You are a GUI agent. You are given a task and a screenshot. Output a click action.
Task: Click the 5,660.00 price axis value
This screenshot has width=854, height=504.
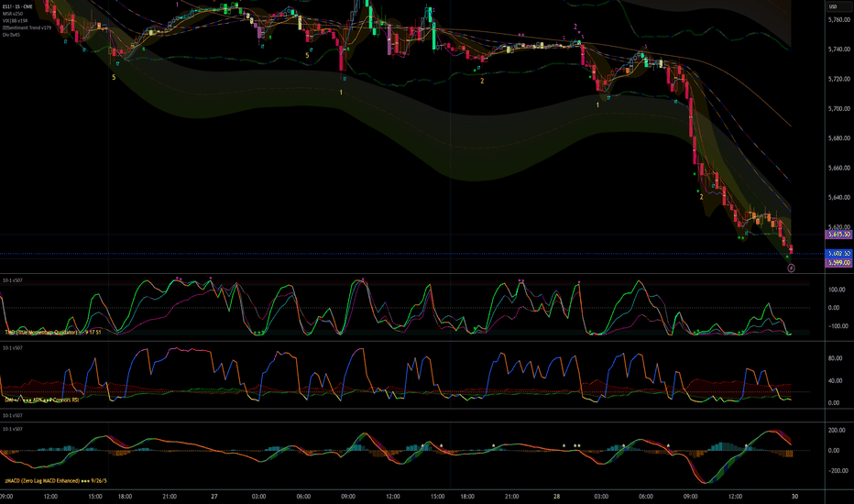[838, 168]
